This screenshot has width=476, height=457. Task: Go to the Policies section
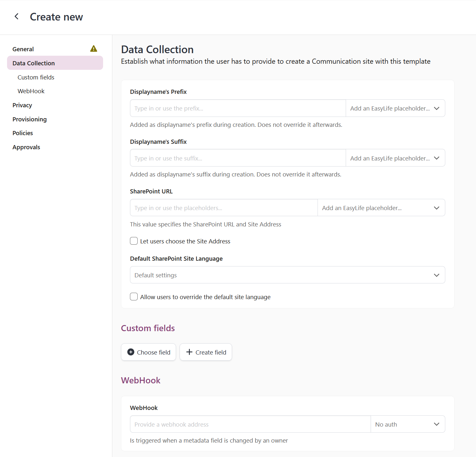coord(22,133)
